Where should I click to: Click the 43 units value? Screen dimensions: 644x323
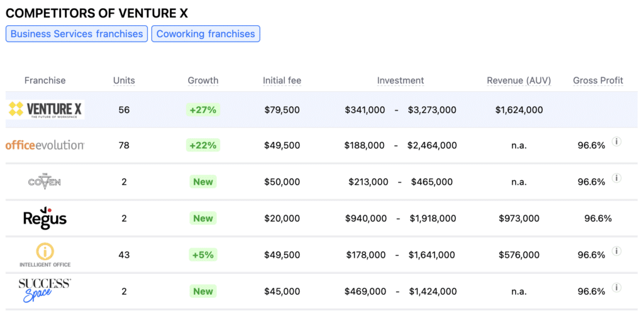[124, 255]
